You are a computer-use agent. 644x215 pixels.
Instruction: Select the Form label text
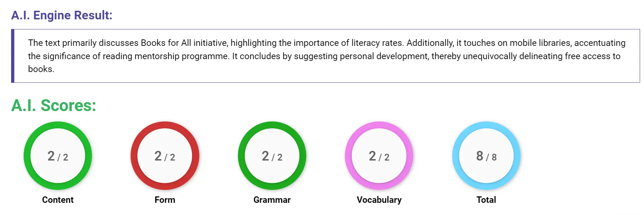pos(165,200)
